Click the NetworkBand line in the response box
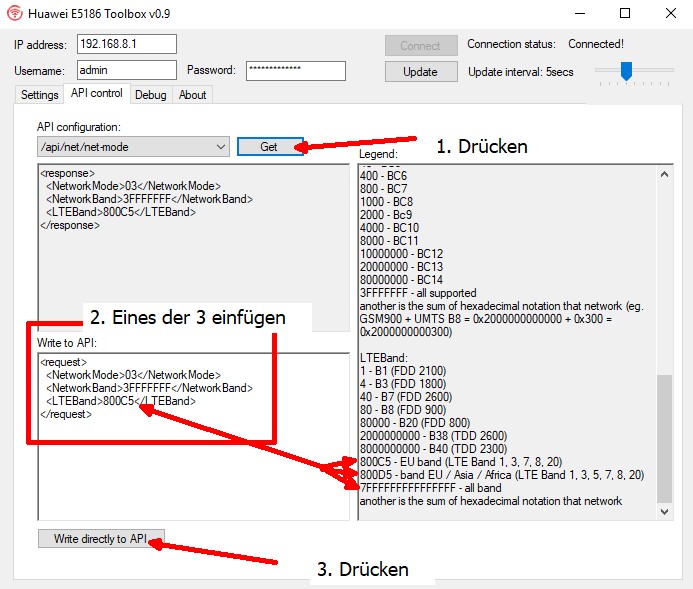The width and height of the screenshot is (693, 589). [x=149, y=199]
